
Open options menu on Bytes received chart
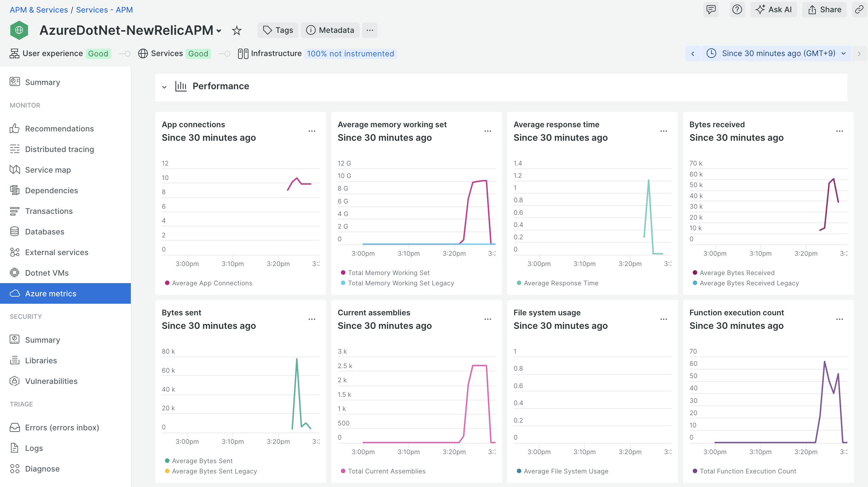pos(839,131)
